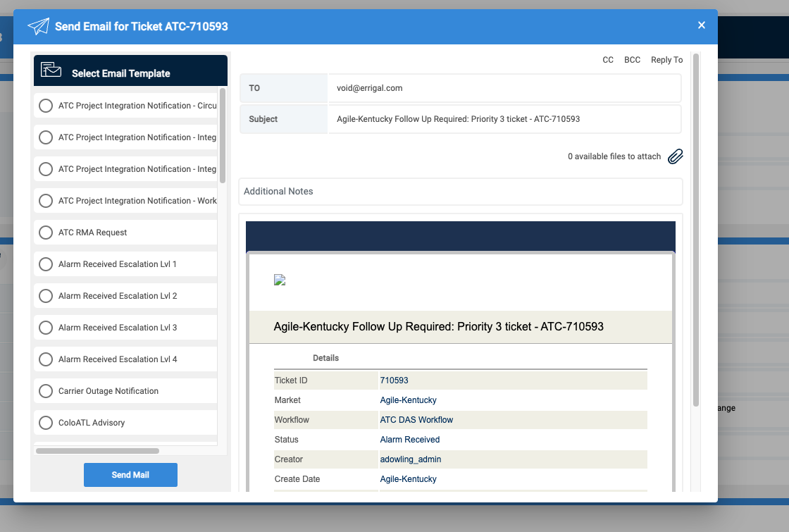Click the broken logo image in email preview
Viewport: 789px width, 532px height.
pos(280,280)
